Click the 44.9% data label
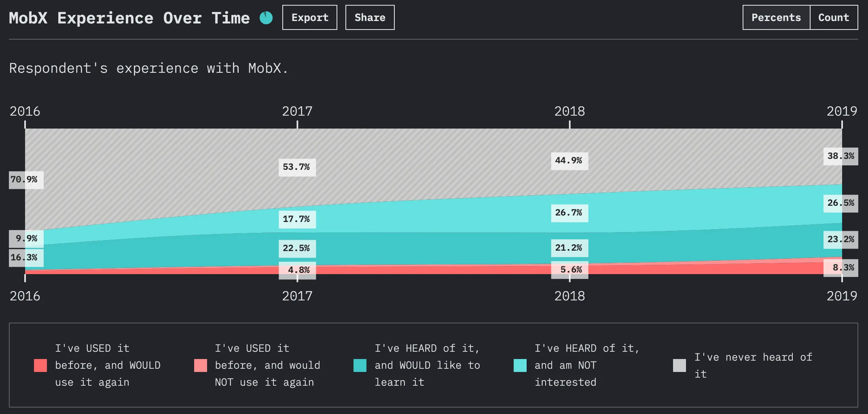This screenshot has width=868, height=414. pos(569,161)
